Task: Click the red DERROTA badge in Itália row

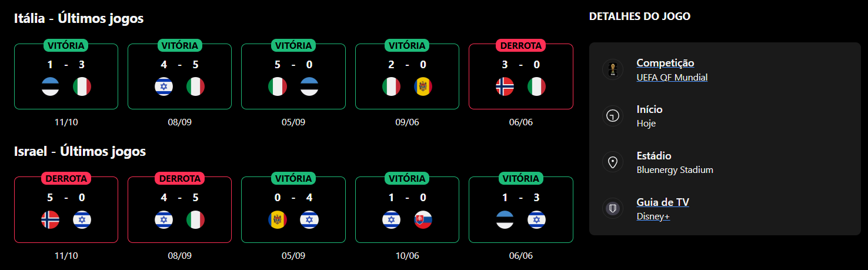Action: [x=520, y=45]
